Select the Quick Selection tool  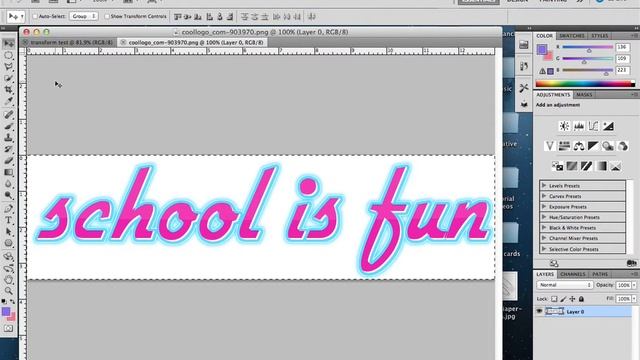[9, 78]
